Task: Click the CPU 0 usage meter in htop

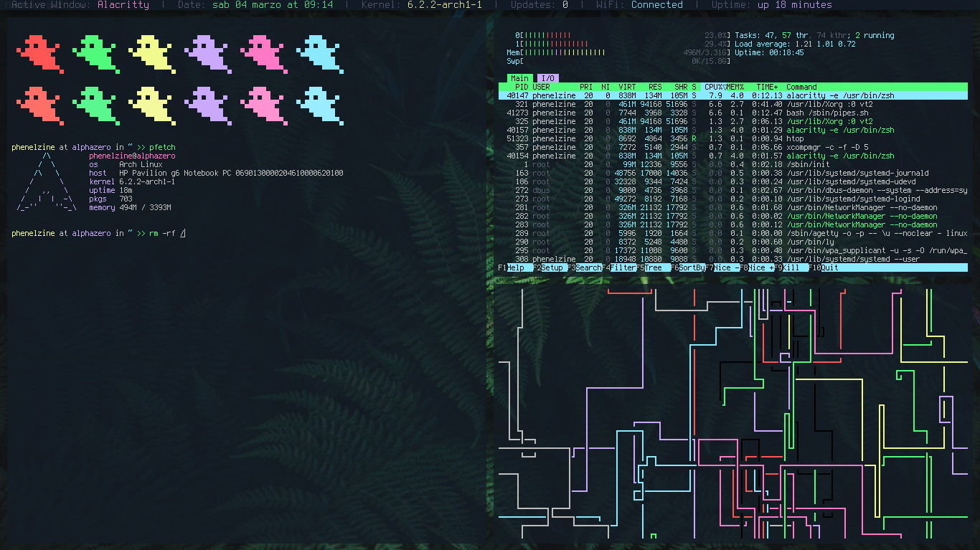Action: coord(623,35)
